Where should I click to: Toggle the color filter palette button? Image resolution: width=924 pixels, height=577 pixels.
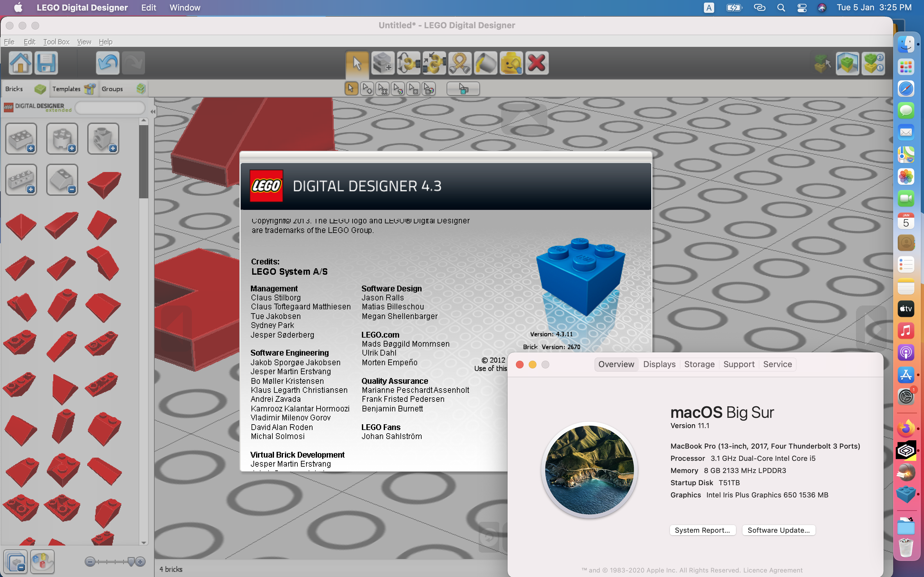[42, 561]
